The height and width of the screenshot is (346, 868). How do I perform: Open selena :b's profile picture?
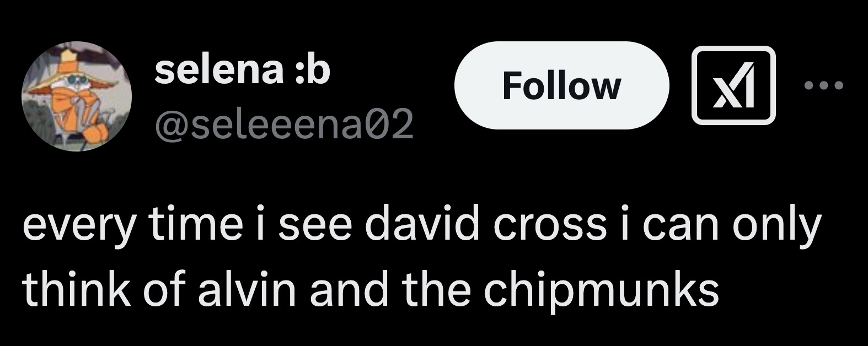77,96
